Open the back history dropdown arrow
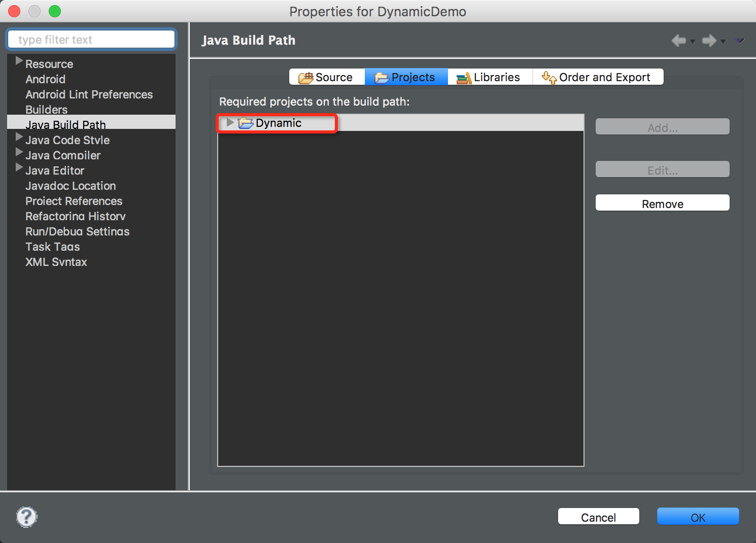This screenshot has height=543, width=756. click(x=693, y=42)
